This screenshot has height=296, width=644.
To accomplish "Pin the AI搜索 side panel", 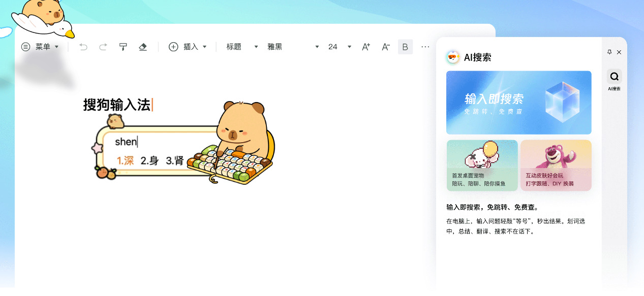I will pos(609,52).
